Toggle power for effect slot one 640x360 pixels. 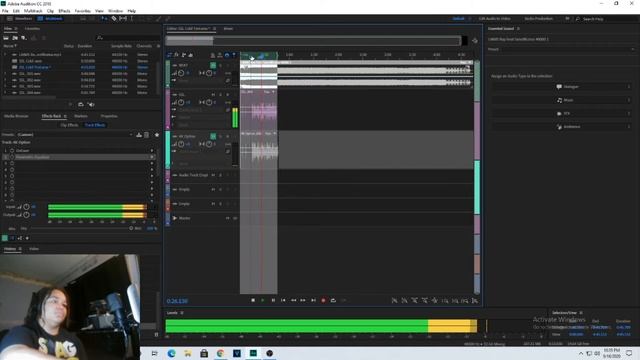(x=12, y=151)
